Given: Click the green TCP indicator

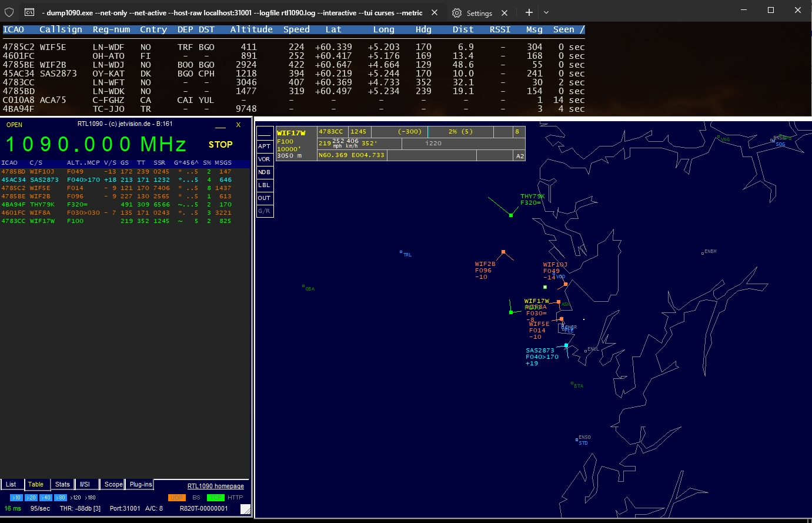Looking at the screenshot, I should 216,498.
